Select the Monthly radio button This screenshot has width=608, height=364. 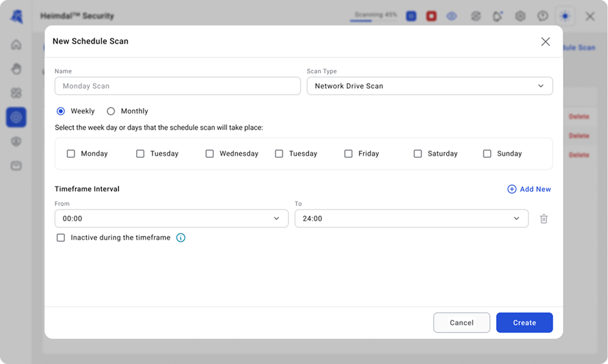111,111
